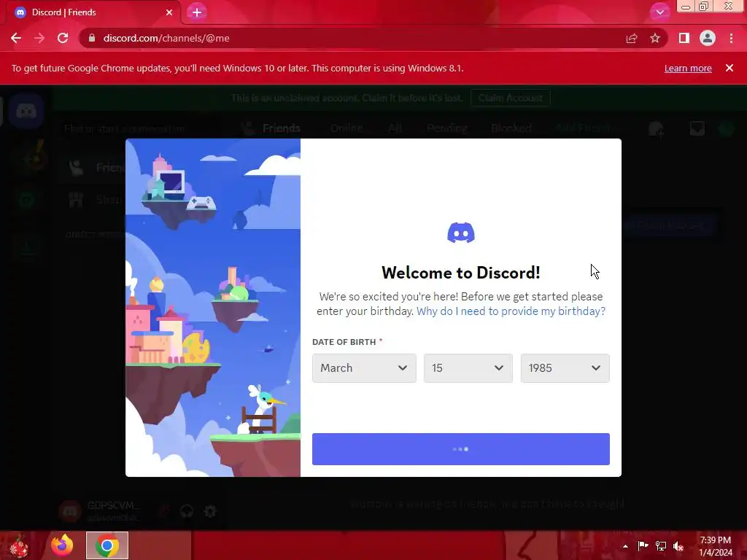Open the Day dropdown showing 15
Viewport: 747px width, 560px height.
click(468, 368)
